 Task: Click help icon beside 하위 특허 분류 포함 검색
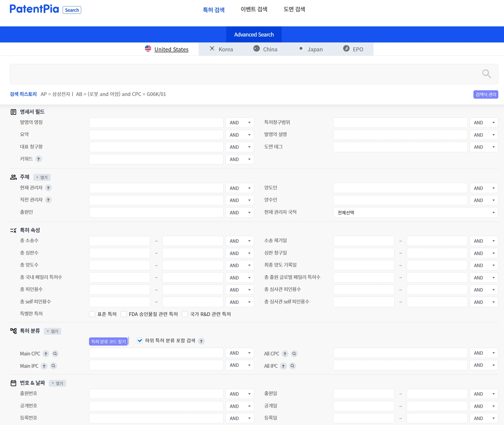point(201,341)
